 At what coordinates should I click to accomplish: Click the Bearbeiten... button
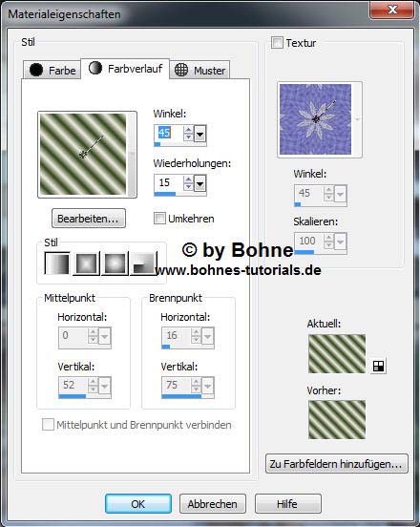point(89,219)
